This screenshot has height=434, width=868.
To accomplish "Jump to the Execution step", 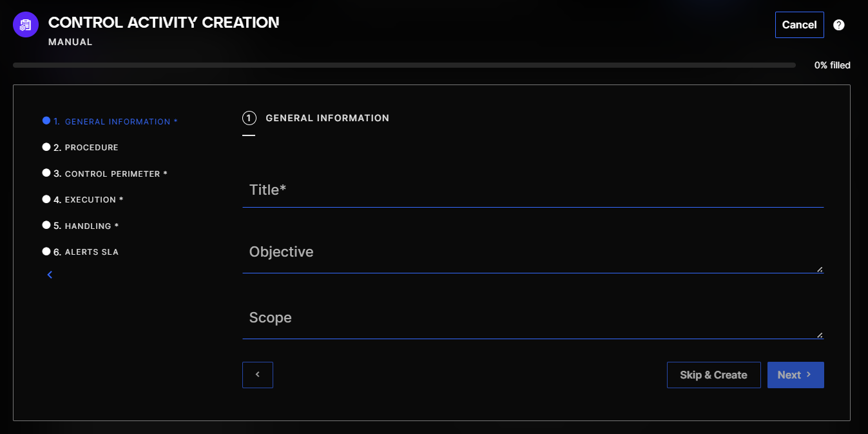I will tap(93, 200).
